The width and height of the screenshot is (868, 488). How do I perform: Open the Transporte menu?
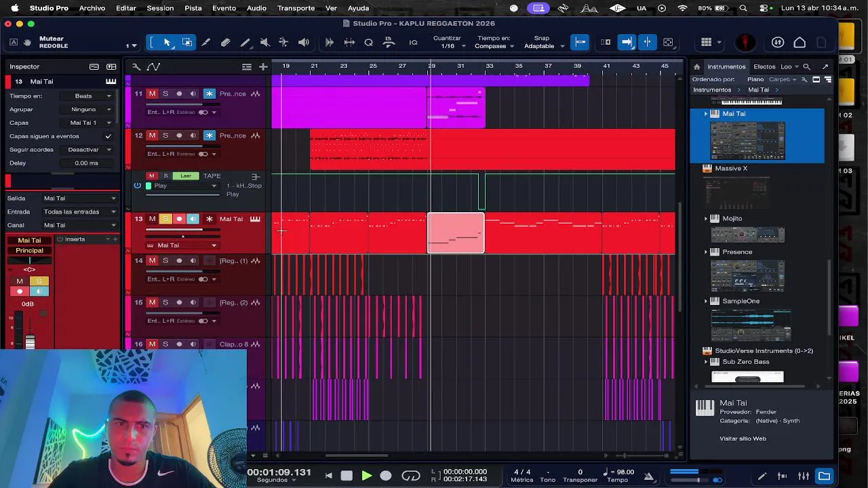(x=296, y=8)
